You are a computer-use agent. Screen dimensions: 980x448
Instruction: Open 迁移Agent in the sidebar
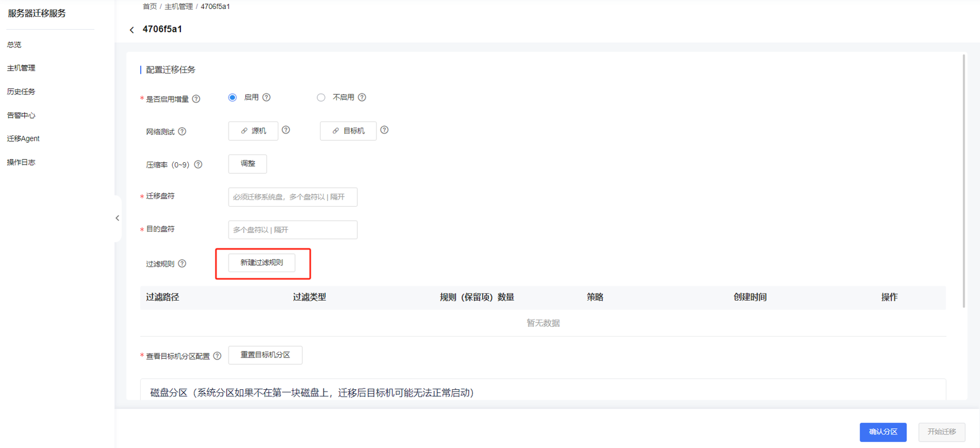[x=23, y=138]
